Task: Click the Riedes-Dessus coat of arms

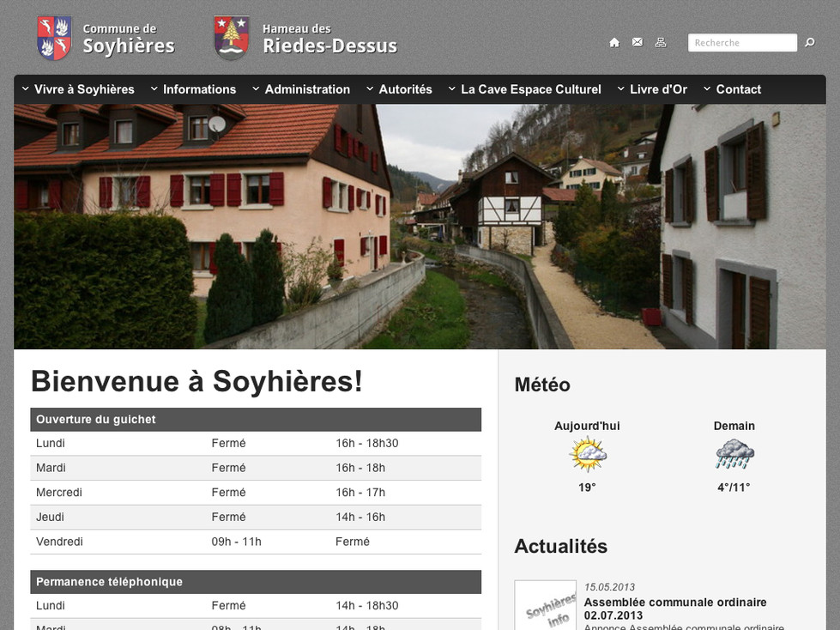Action: tap(232, 38)
